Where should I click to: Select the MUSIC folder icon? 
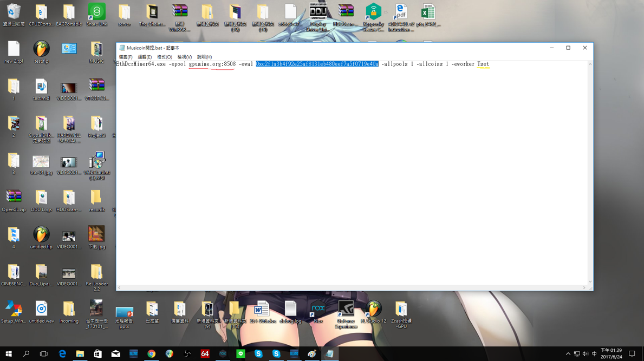click(96, 52)
